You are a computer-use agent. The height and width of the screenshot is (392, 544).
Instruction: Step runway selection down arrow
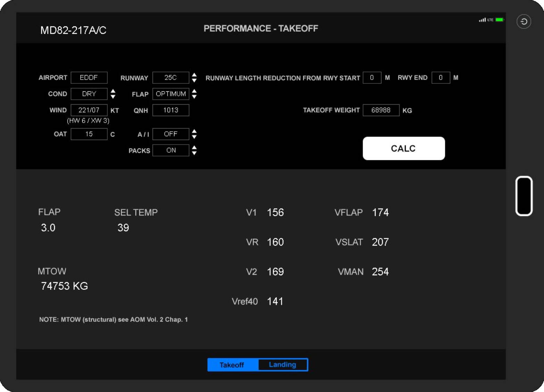194,81
